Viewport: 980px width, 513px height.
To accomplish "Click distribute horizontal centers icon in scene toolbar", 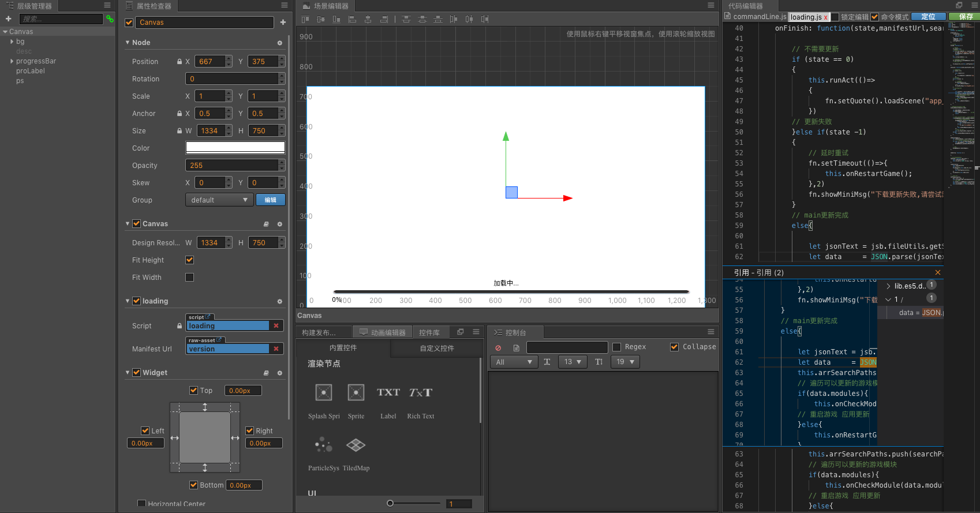I will coord(469,19).
